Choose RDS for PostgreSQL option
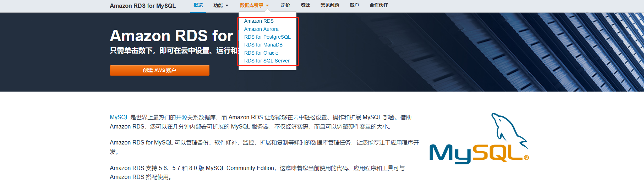 pos(267,37)
